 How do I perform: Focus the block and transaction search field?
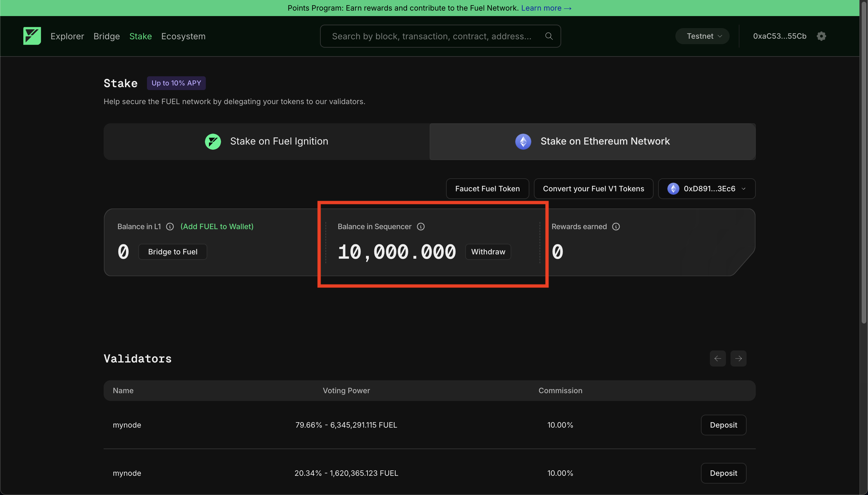(431, 36)
